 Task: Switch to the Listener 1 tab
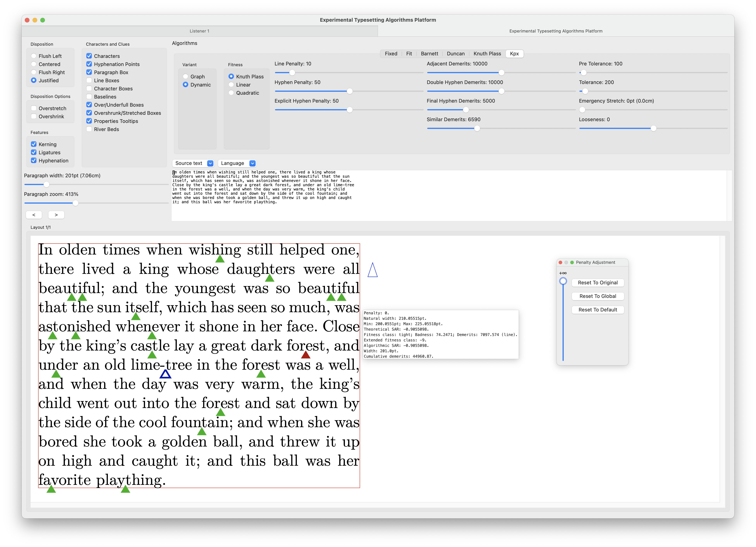tap(199, 31)
